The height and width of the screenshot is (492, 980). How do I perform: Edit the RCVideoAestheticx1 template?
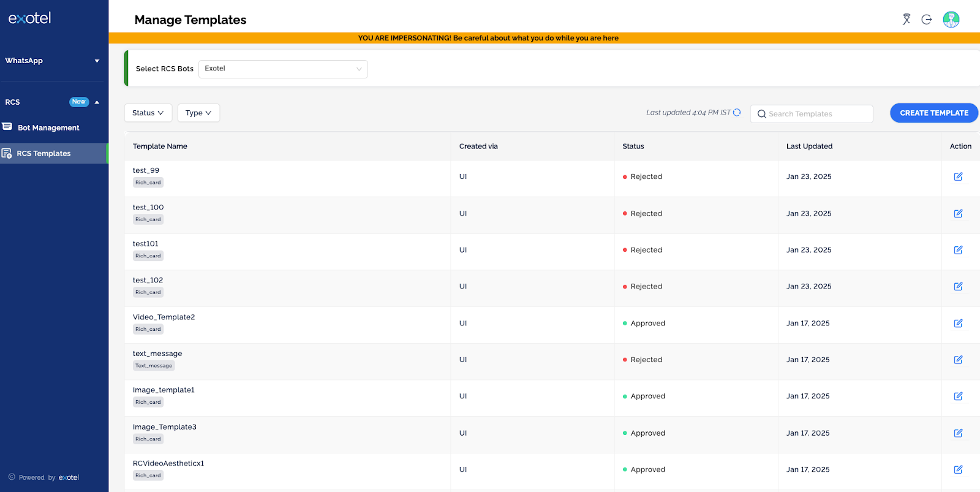pyautogui.click(x=958, y=469)
